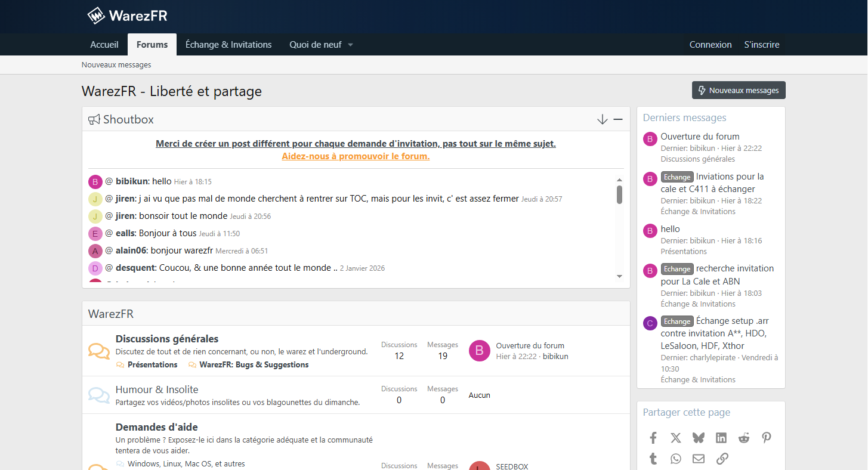868x470 pixels.
Task: Click the Reddit share icon
Action: [x=744, y=438]
